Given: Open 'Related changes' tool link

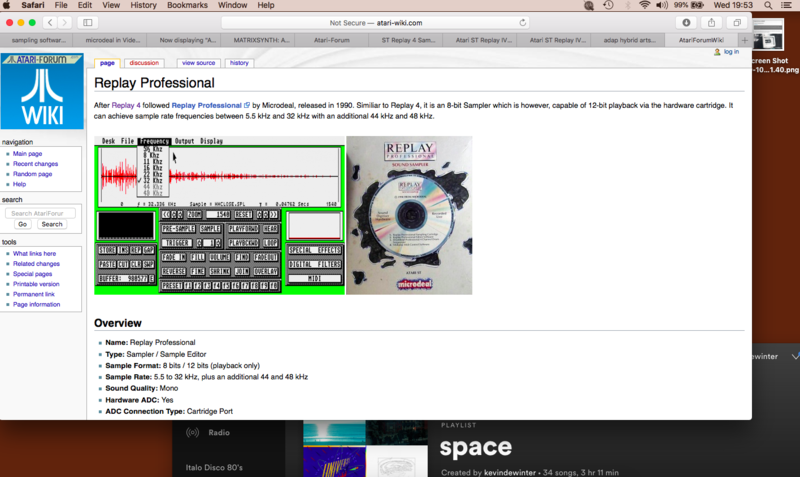Looking at the screenshot, I should (x=36, y=264).
